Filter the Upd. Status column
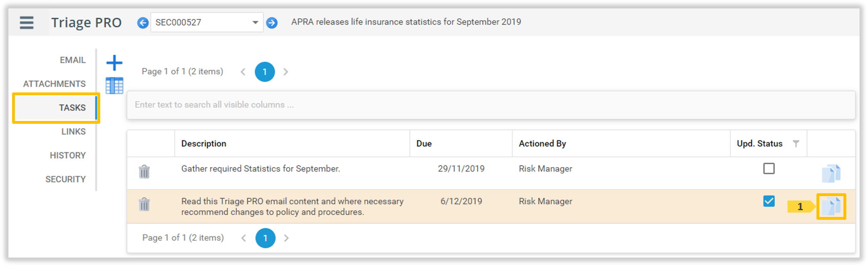Viewport: 868px width, 266px height. tap(796, 143)
